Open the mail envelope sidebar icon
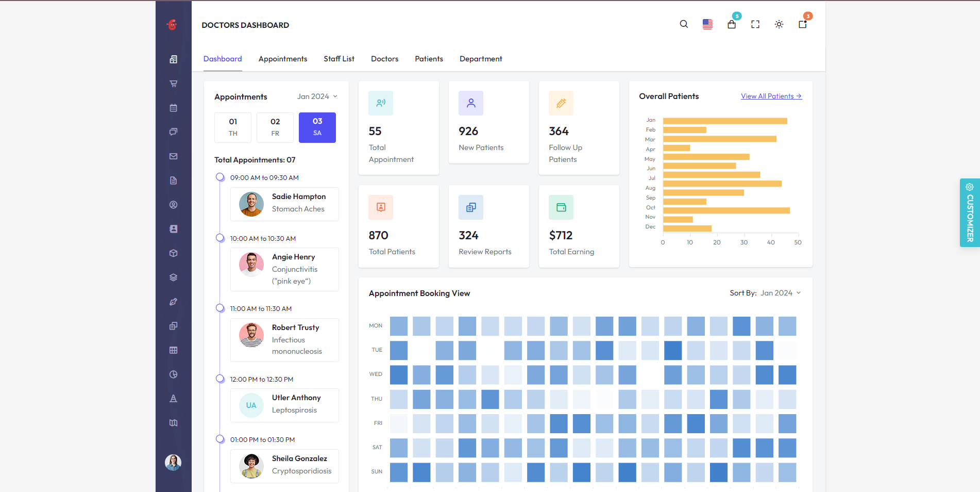980x492 pixels. 173,156
